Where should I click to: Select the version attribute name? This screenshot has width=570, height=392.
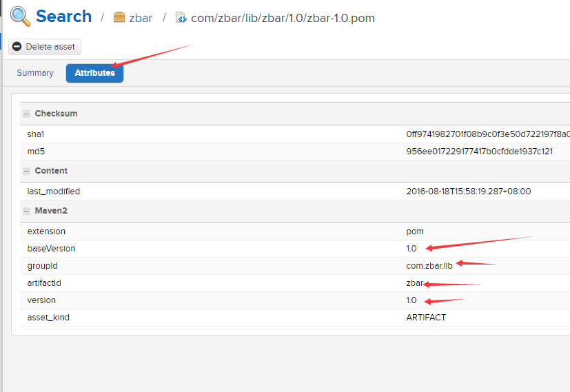click(41, 300)
